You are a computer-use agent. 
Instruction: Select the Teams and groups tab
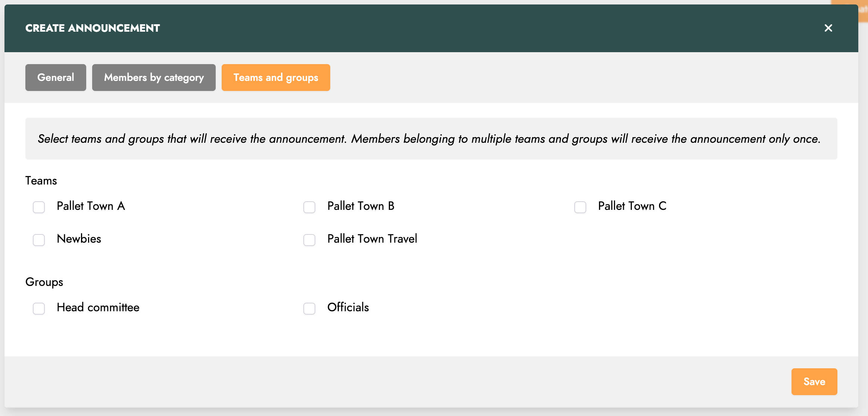276,78
